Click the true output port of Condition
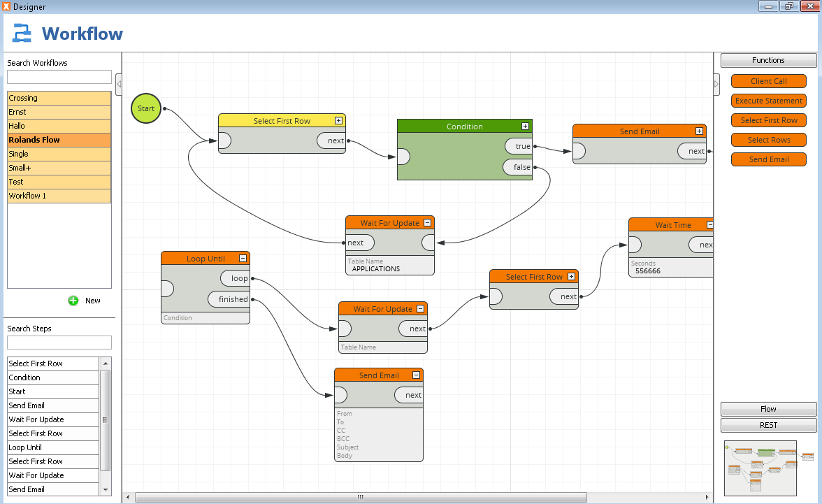 (519, 146)
